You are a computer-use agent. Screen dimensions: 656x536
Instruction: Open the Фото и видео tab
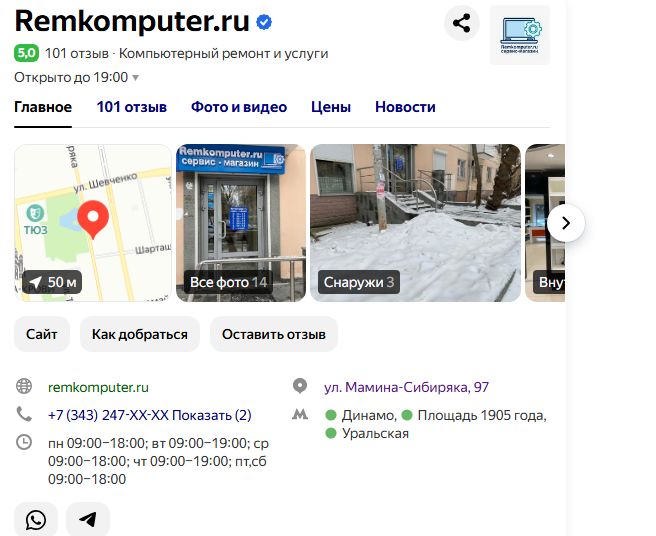click(x=239, y=107)
